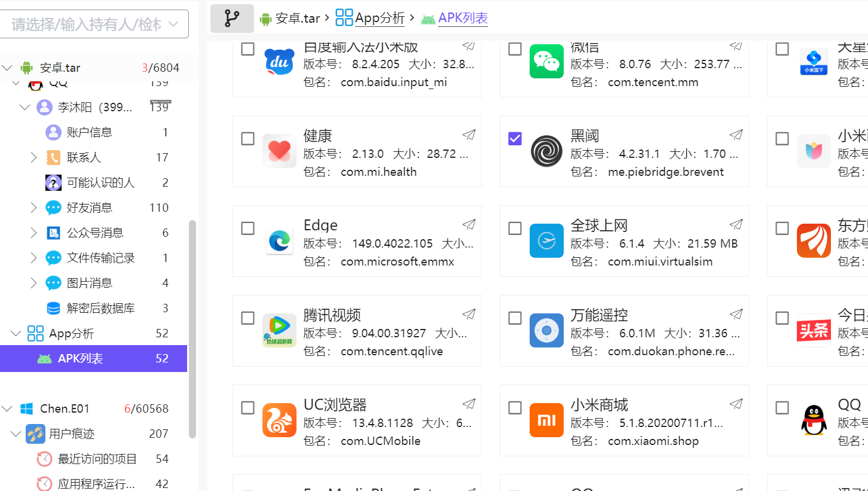Click package name com.microsoft.emmx

(x=398, y=261)
